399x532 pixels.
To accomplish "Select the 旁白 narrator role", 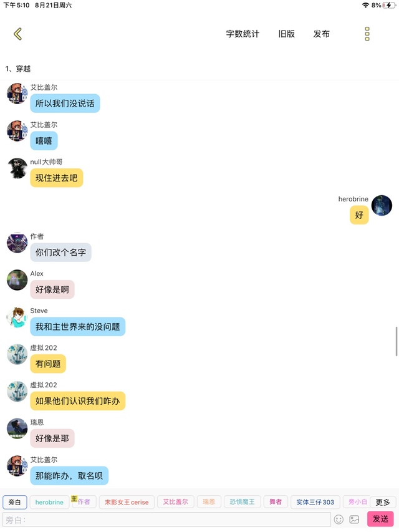I will pyautogui.click(x=14, y=502).
